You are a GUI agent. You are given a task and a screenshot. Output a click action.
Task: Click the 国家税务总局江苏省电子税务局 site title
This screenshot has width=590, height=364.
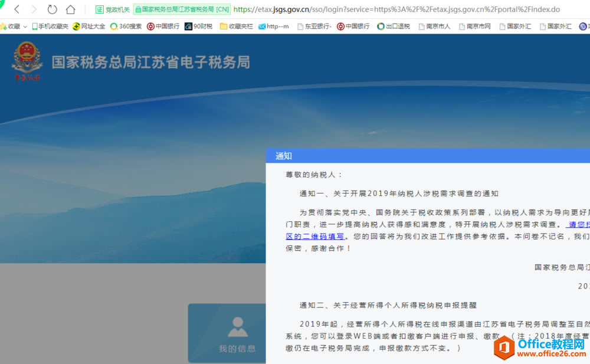(x=150, y=62)
